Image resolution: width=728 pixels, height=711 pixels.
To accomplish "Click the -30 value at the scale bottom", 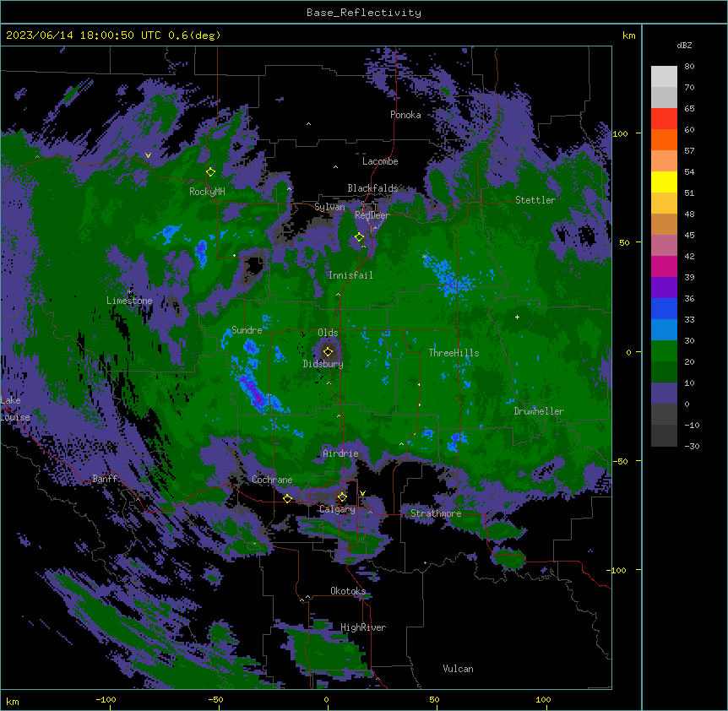I will (x=692, y=447).
